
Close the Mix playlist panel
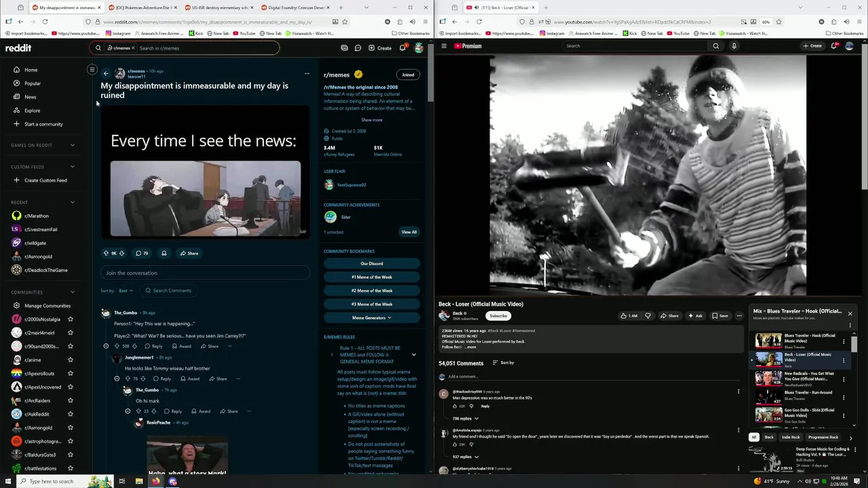[x=850, y=314]
